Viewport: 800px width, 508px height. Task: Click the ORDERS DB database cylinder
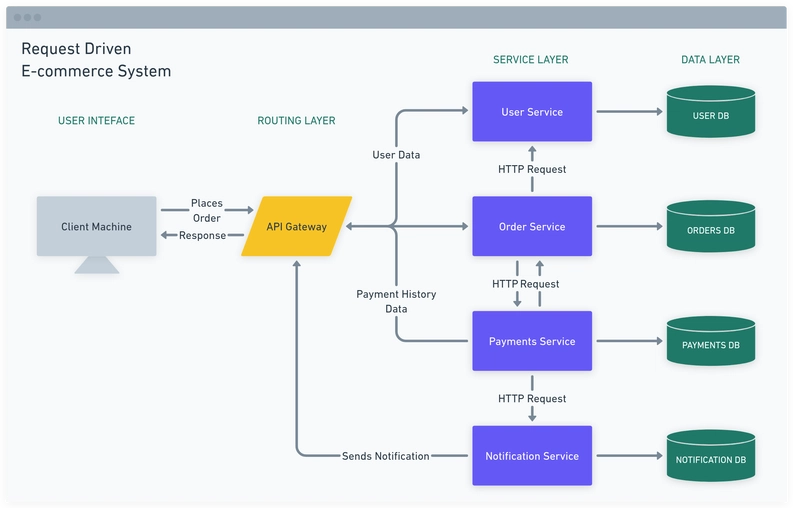pos(710,228)
